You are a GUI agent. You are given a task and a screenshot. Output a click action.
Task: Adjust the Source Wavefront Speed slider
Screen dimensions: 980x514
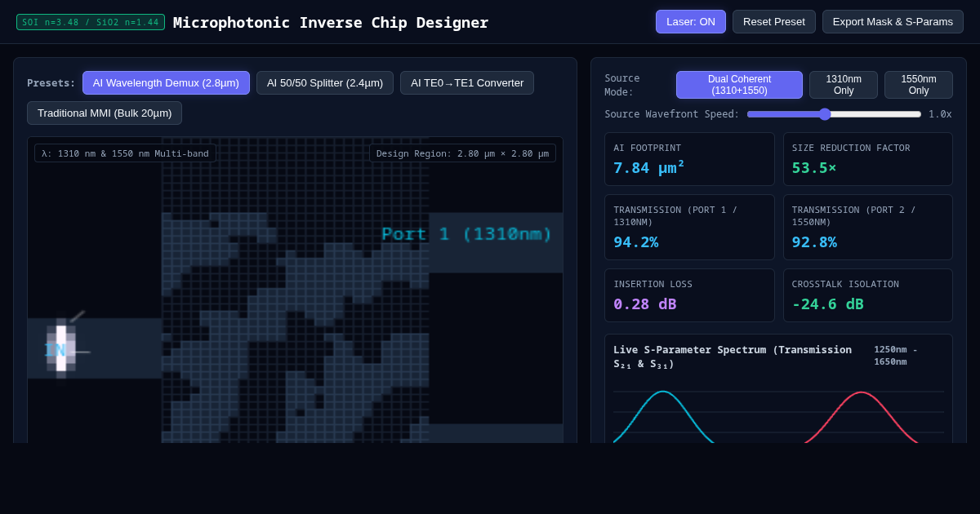click(x=834, y=114)
